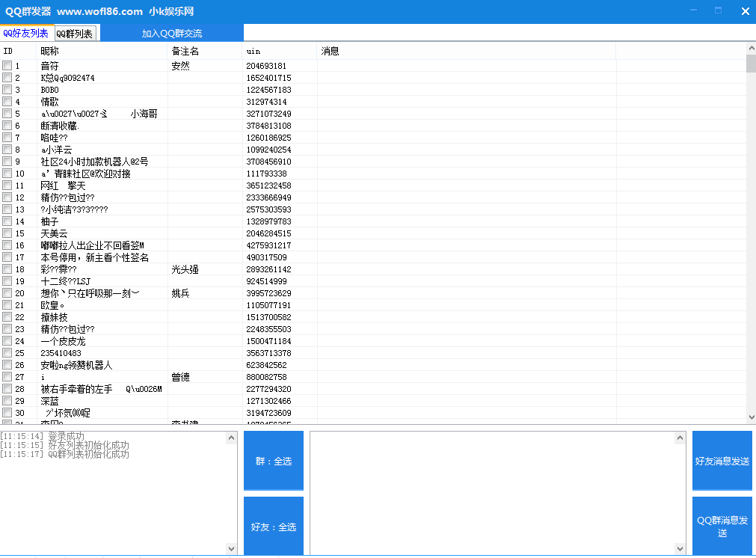Minimize the QQ群发器 window
The image size is (756, 558).
[693, 10]
